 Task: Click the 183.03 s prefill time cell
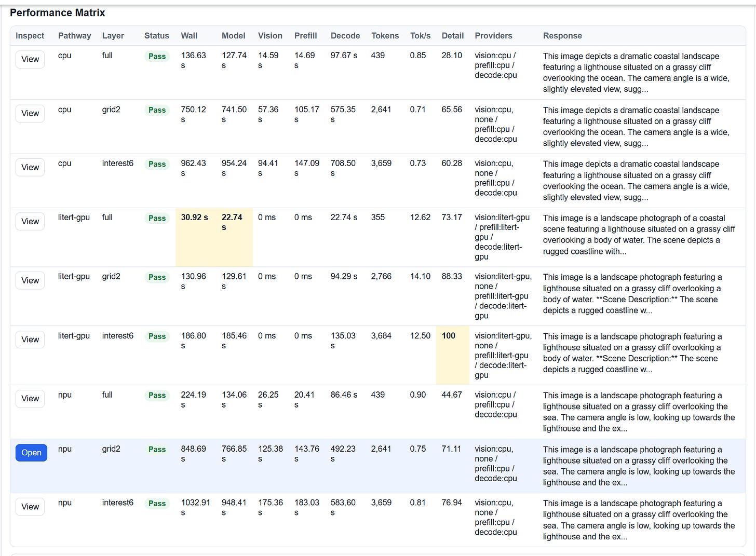pyautogui.click(x=307, y=507)
